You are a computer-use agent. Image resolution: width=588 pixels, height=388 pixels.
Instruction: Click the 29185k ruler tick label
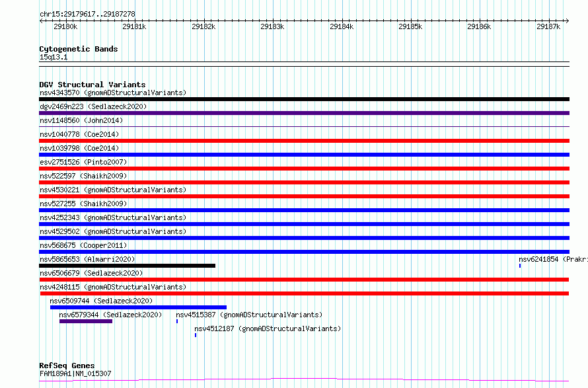click(x=410, y=26)
